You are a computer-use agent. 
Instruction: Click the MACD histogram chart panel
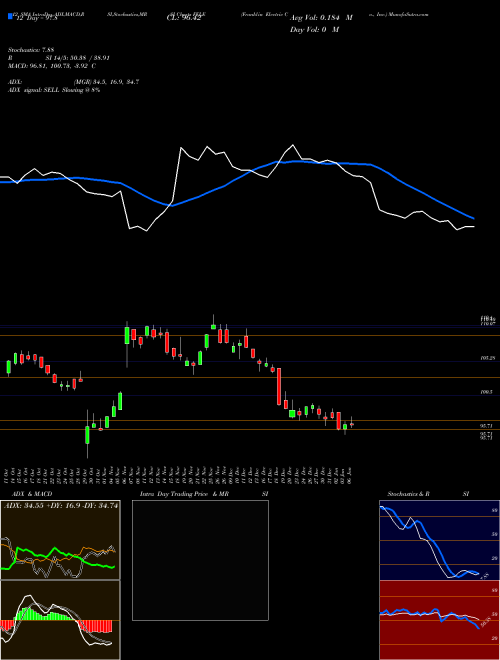pyautogui.click(x=60, y=620)
